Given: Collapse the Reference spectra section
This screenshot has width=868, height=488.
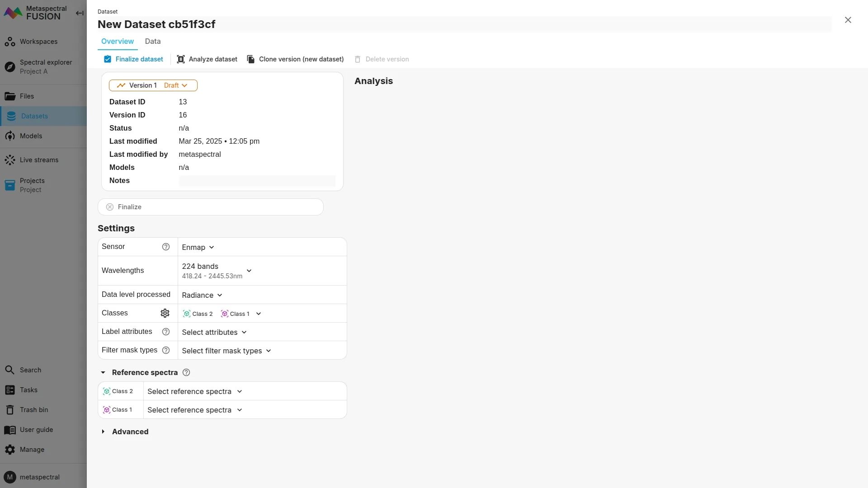Looking at the screenshot, I should (x=103, y=372).
